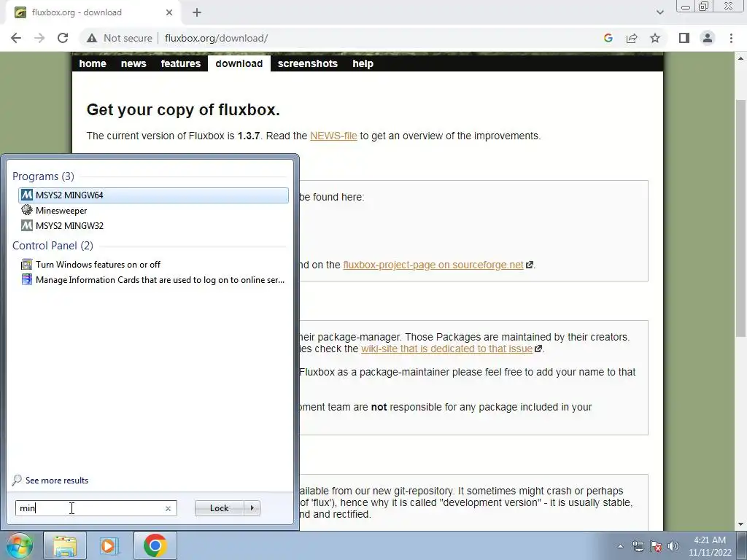Open the features section
747x560 pixels.
[x=181, y=63]
